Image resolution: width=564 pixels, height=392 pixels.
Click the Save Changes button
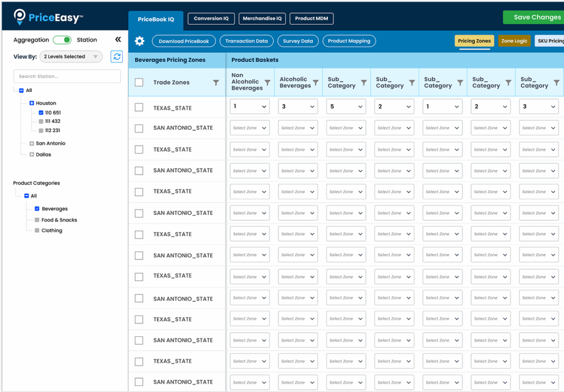[x=534, y=17]
